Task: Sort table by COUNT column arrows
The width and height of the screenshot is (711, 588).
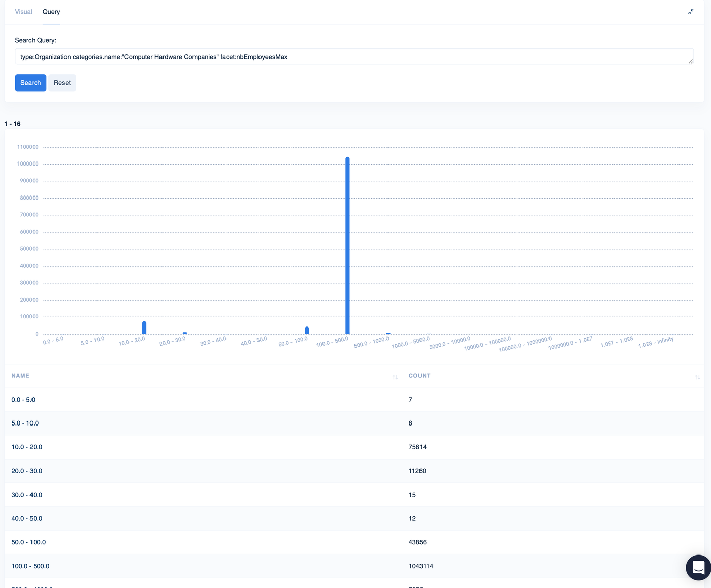Action: pyautogui.click(x=697, y=377)
